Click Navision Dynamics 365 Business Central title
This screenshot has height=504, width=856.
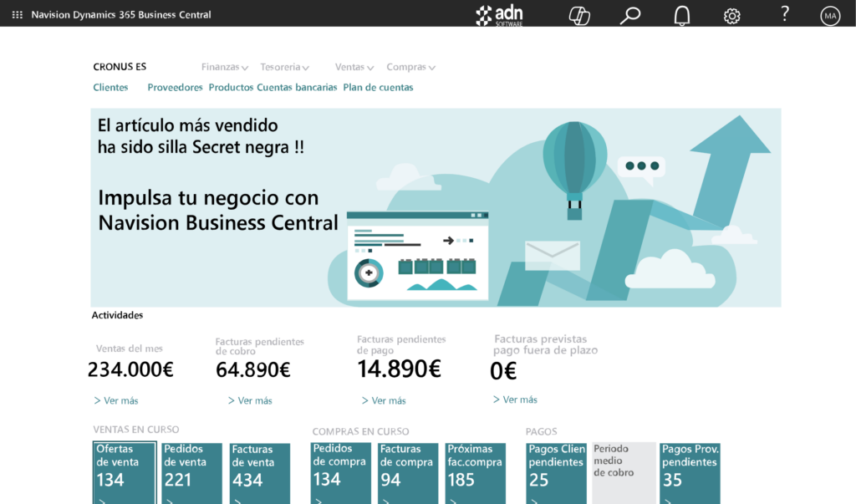tap(120, 15)
